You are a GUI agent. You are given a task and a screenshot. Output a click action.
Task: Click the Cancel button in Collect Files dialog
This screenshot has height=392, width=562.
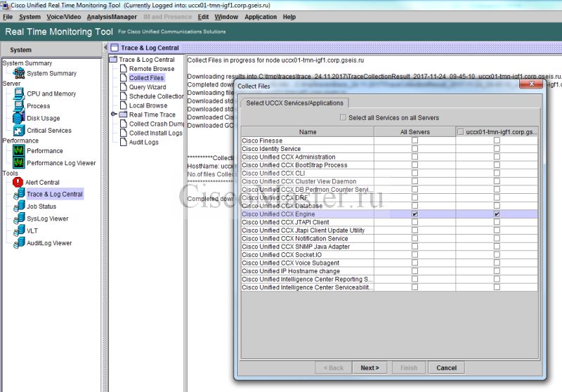[x=446, y=367]
